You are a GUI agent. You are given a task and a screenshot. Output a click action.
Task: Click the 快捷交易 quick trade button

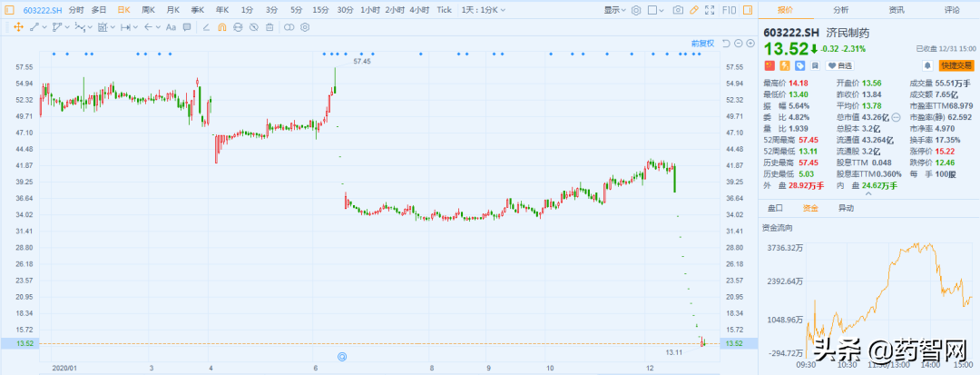tap(956, 65)
